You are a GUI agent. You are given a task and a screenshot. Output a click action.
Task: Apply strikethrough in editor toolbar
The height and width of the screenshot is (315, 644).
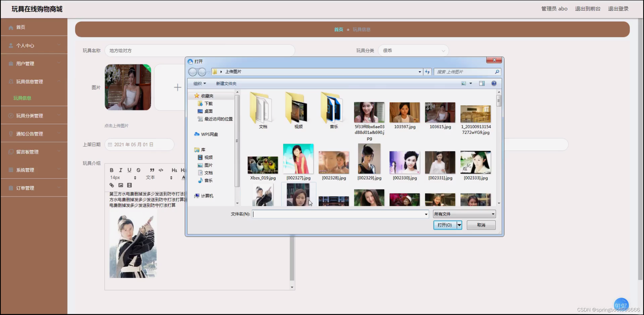(x=138, y=170)
